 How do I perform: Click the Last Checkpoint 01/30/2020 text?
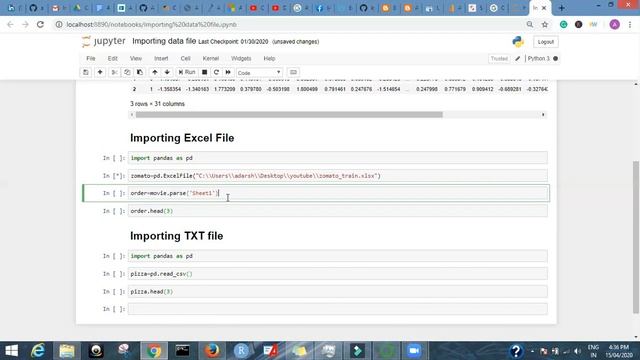(233, 42)
